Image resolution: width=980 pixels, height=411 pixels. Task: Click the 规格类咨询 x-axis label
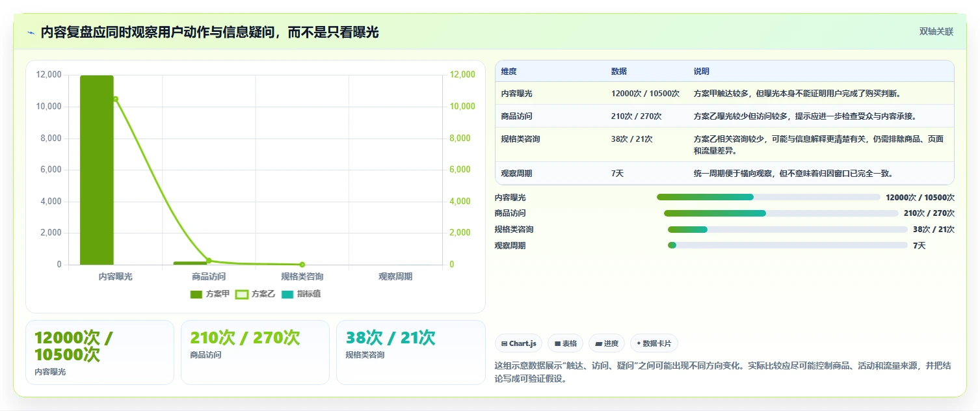tap(302, 276)
